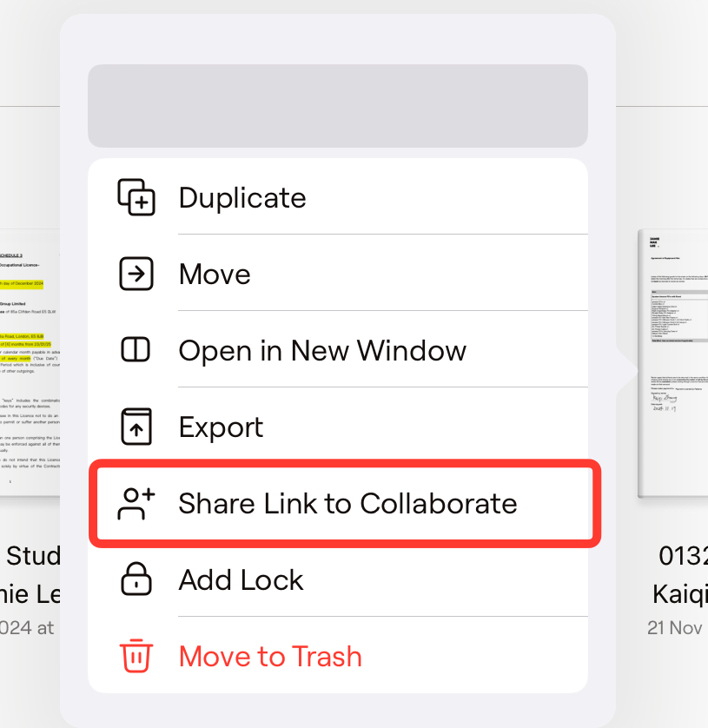Screen dimensions: 708x728
Task: Click the gray header block above the menu
Action: [x=338, y=106]
